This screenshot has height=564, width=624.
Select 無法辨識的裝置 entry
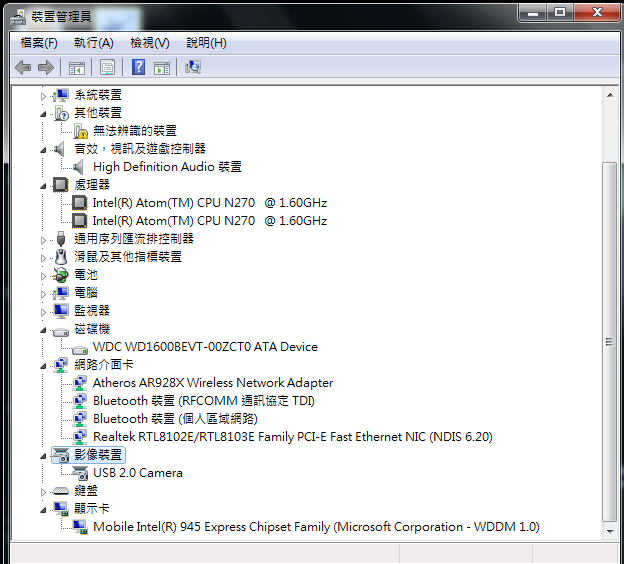(x=135, y=131)
